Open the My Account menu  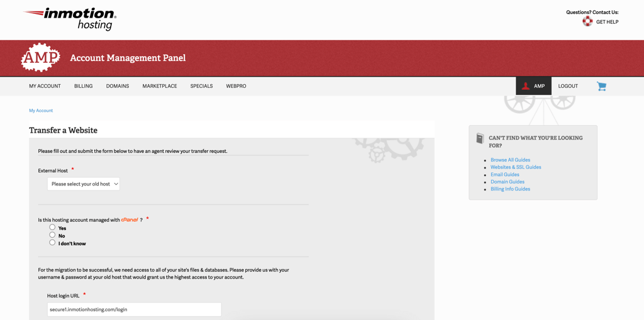click(x=45, y=86)
